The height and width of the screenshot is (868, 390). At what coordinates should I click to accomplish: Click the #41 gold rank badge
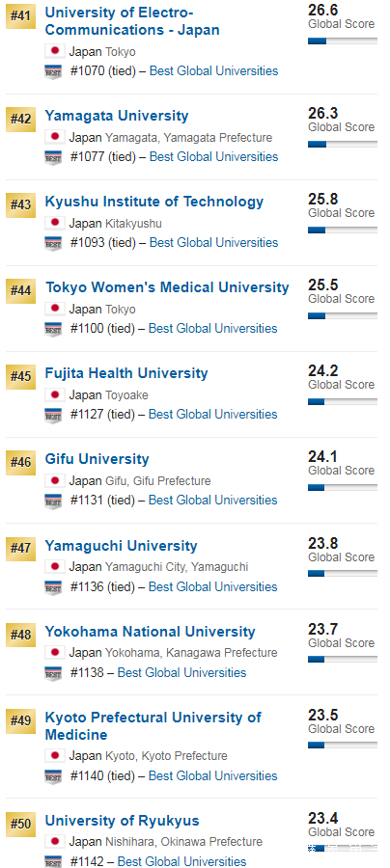coord(20,16)
